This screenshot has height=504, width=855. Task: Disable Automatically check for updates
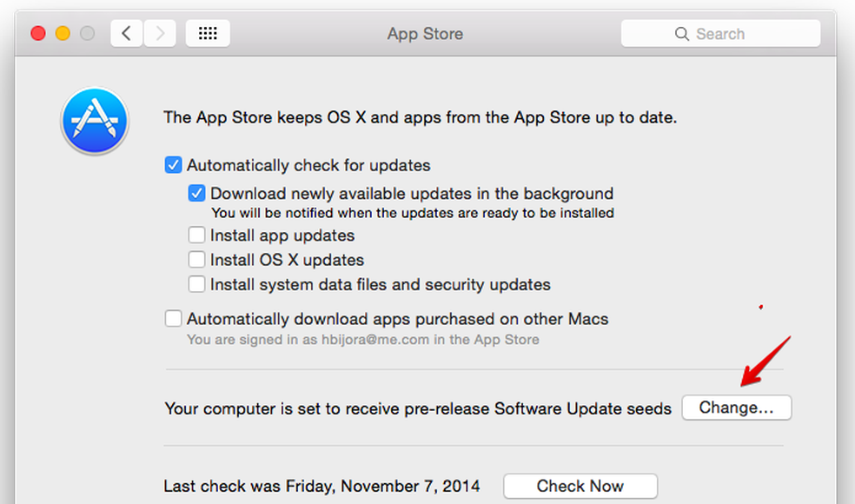(174, 165)
